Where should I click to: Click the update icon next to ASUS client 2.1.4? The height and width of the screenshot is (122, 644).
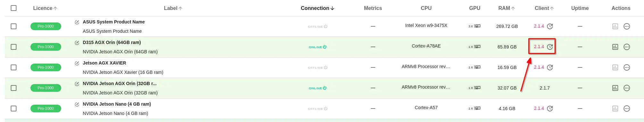tap(550, 26)
